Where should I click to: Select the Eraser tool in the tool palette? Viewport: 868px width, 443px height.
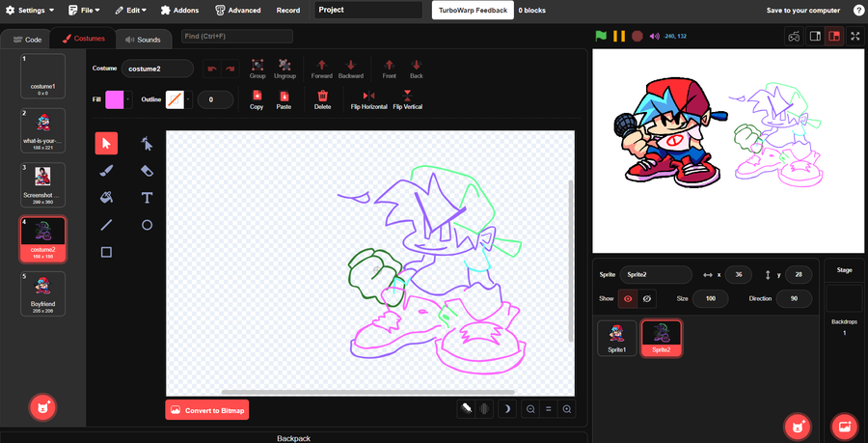pyautogui.click(x=147, y=171)
